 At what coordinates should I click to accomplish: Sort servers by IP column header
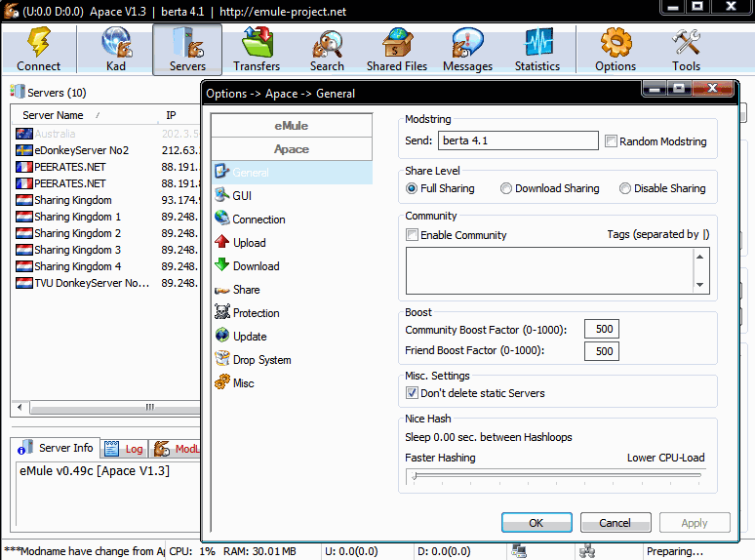click(179, 115)
